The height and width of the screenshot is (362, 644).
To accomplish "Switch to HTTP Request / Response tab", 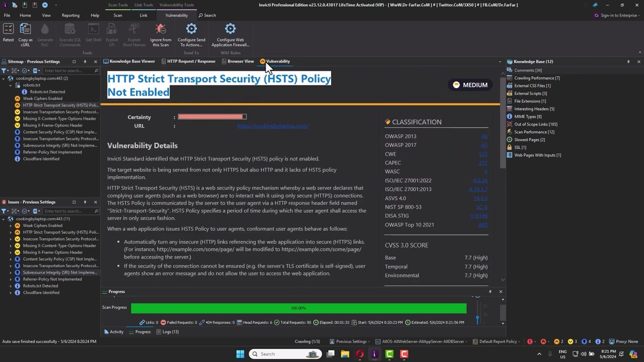I will 188,61.
